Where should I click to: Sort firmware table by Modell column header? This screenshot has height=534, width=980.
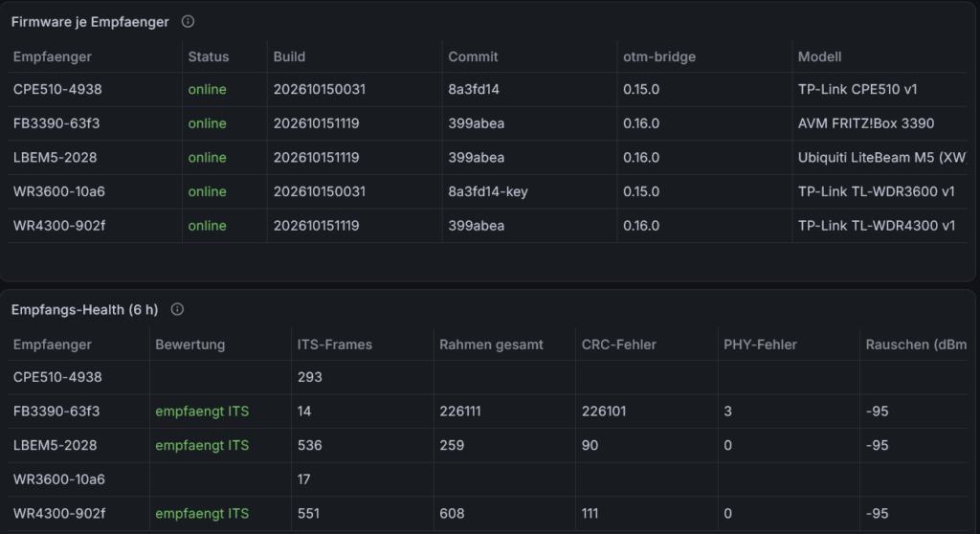point(819,56)
